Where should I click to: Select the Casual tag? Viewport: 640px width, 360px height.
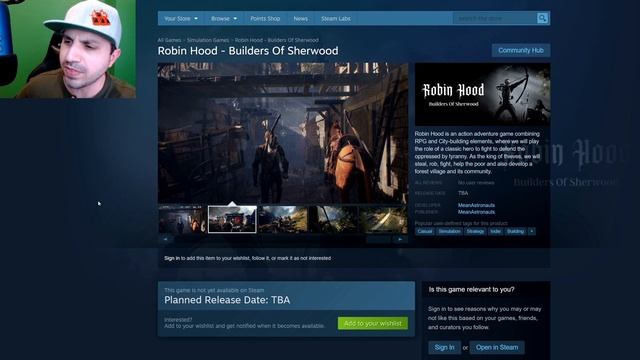tap(424, 231)
